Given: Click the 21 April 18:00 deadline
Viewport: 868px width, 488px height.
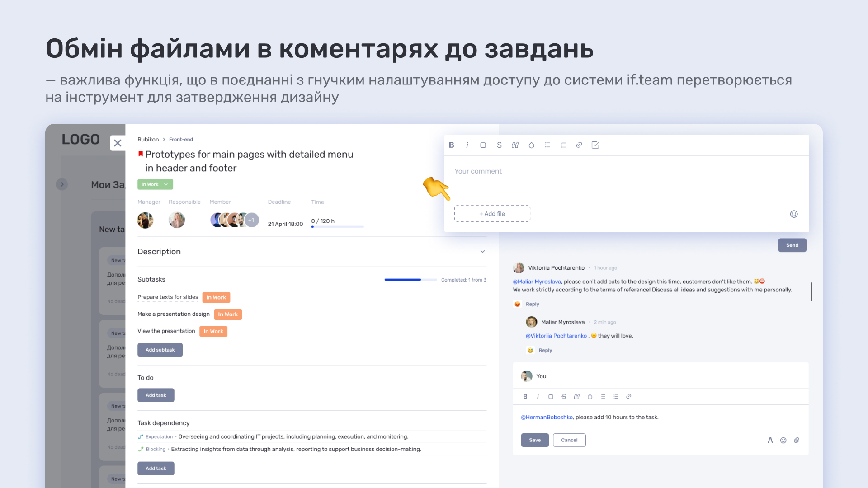Looking at the screenshot, I should point(285,224).
